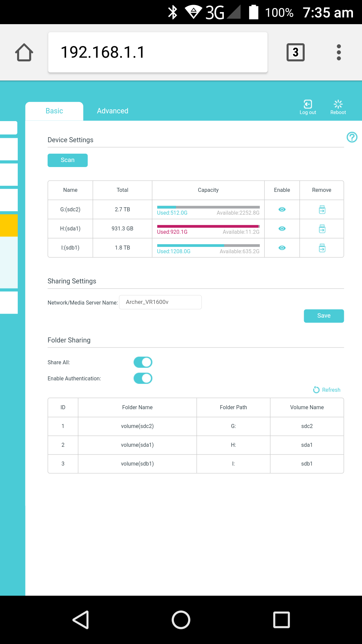362x644 pixels.
Task: Open the browser tab switcher showing 3
Action: pyautogui.click(x=295, y=52)
